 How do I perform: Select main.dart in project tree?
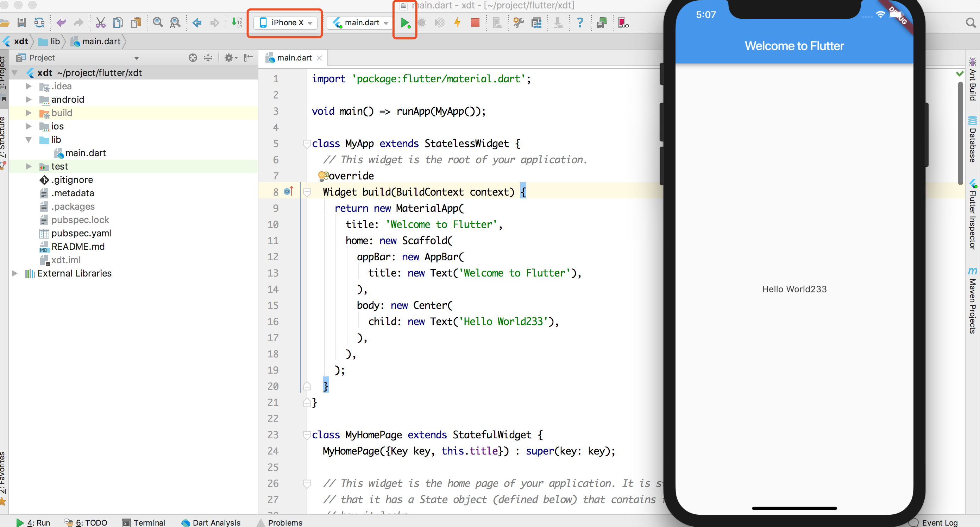click(x=80, y=153)
